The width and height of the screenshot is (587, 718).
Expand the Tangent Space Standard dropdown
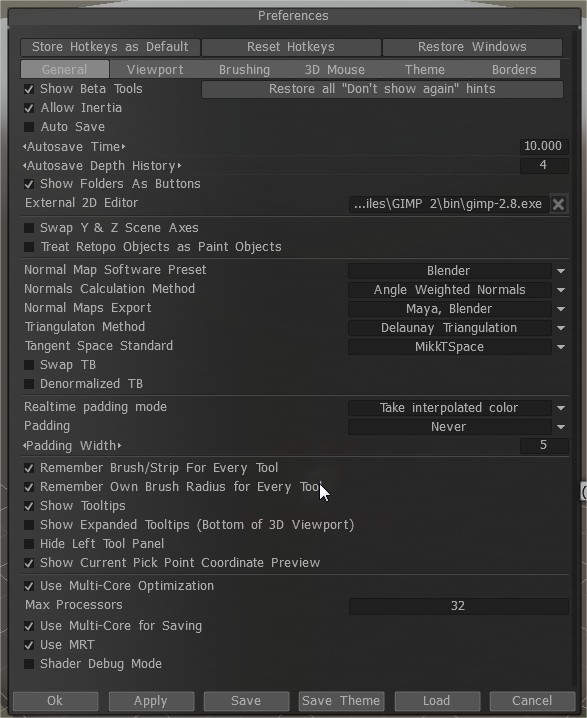pos(449,347)
